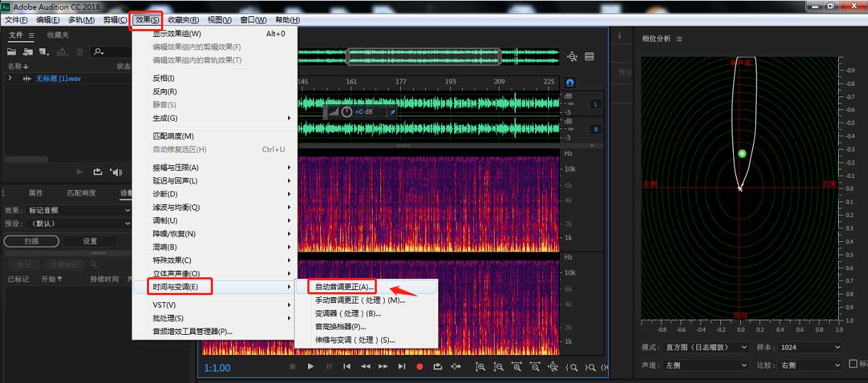Click the zoom navigator icon beside overview waveform
The image size is (868, 383).
point(572,57)
